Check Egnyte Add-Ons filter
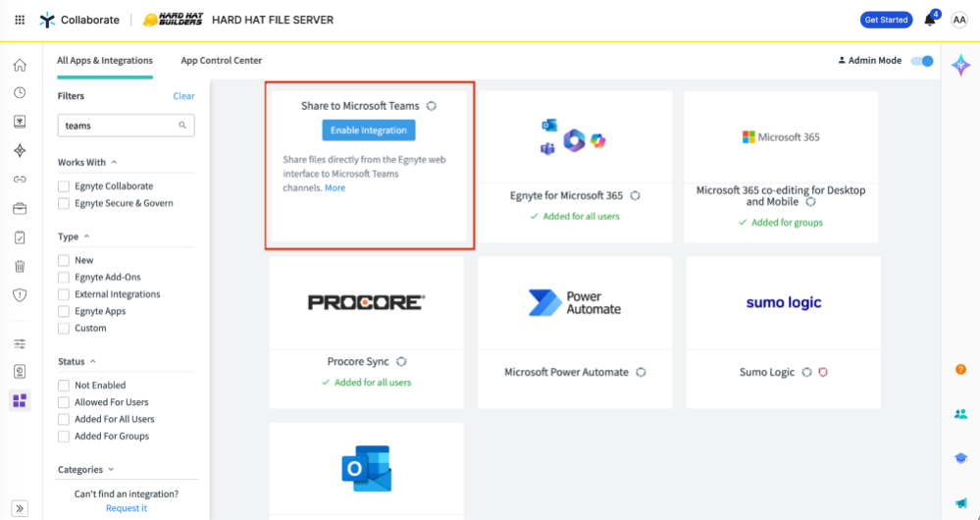The image size is (980, 520). [64, 277]
